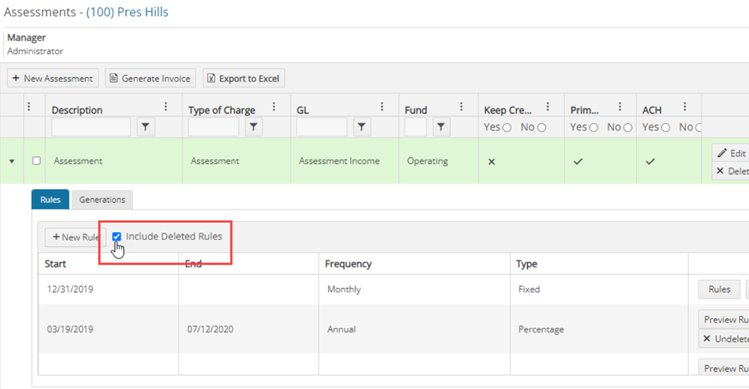This screenshot has height=389, width=749.
Task: Click the GL filter funnel icon
Action: click(x=362, y=127)
